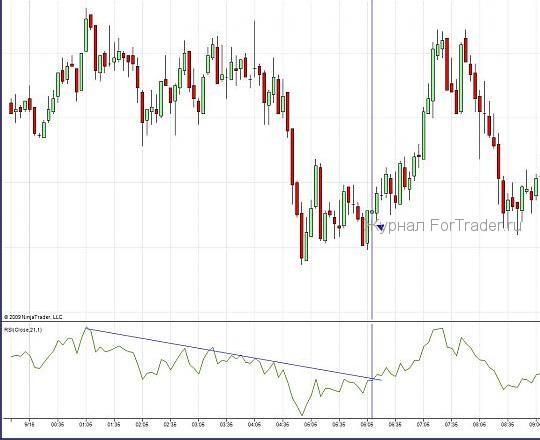The height and width of the screenshot is (440, 540).
Task: Click the 04:06 time axis label
Action: pyautogui.click(x=254, y=425)
